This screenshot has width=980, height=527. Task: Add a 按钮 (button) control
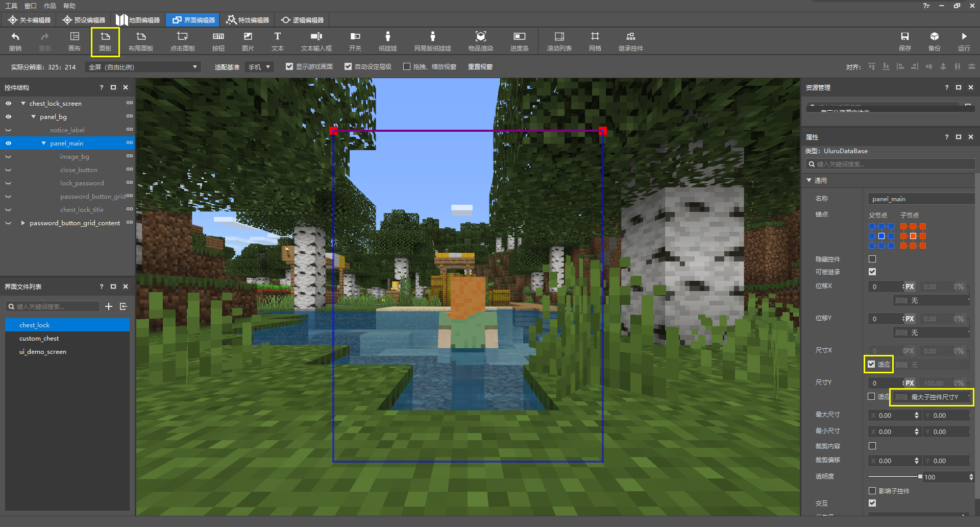tap(218, 41)
